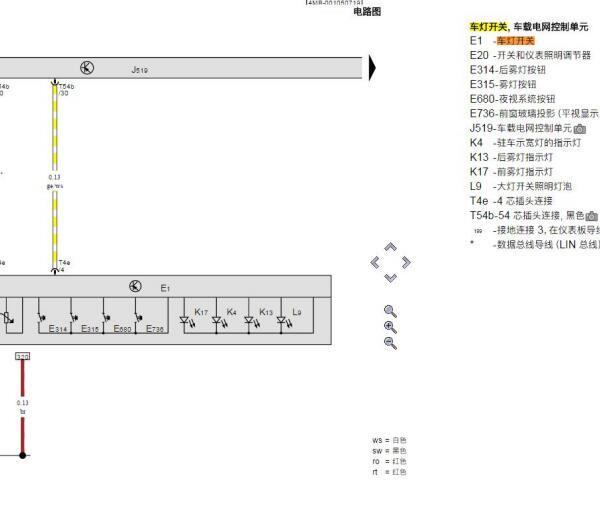Click the yellow-highlighted 车灯开关 heading
Screen dimensions: 600x506
[x=489, y=26]
